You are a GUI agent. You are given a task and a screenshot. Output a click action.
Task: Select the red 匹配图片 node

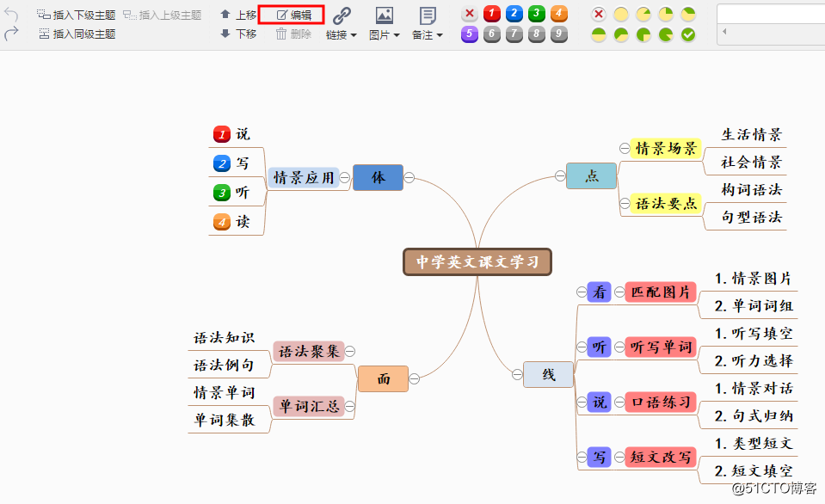pyautogui.click(x=661, y=292)
